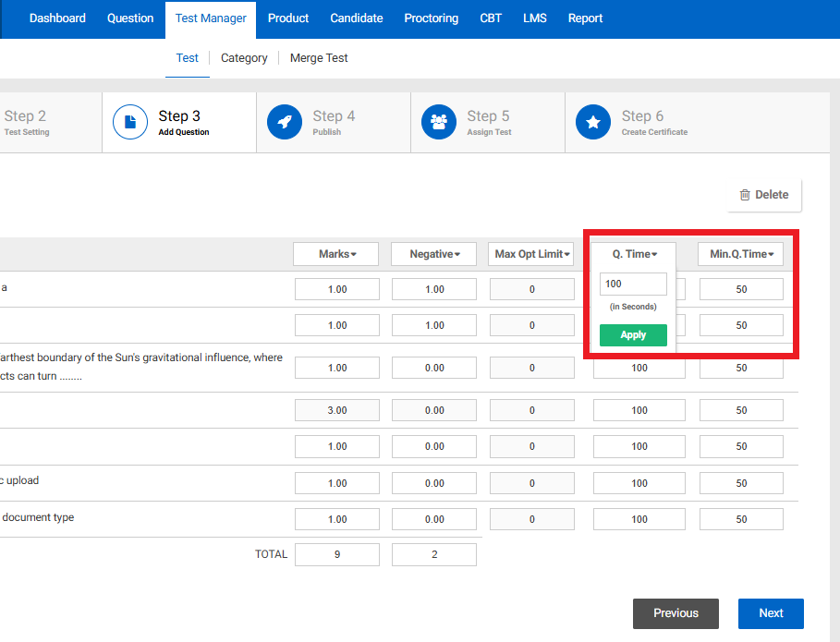The image size is (840, 642).
Task: Click the Step 4 Publish rocket icon
Action: tap(285, 122)
